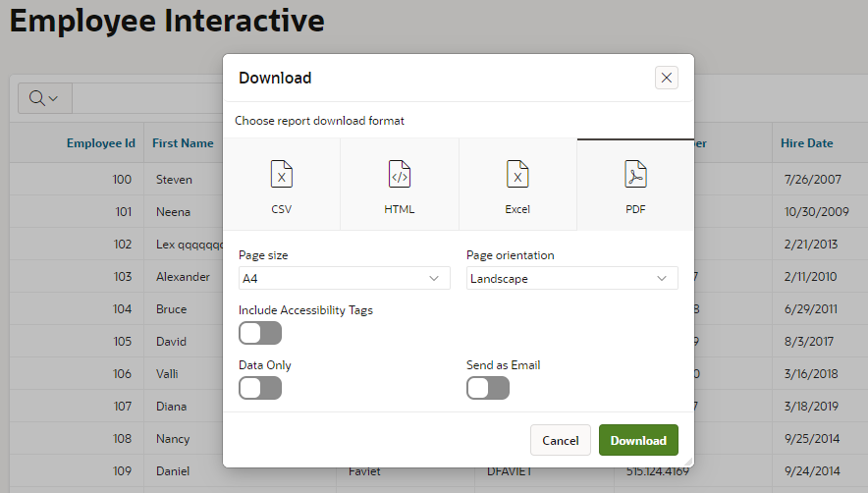
Task: Click the First Name column header
Action: click(x=183, y=143)
